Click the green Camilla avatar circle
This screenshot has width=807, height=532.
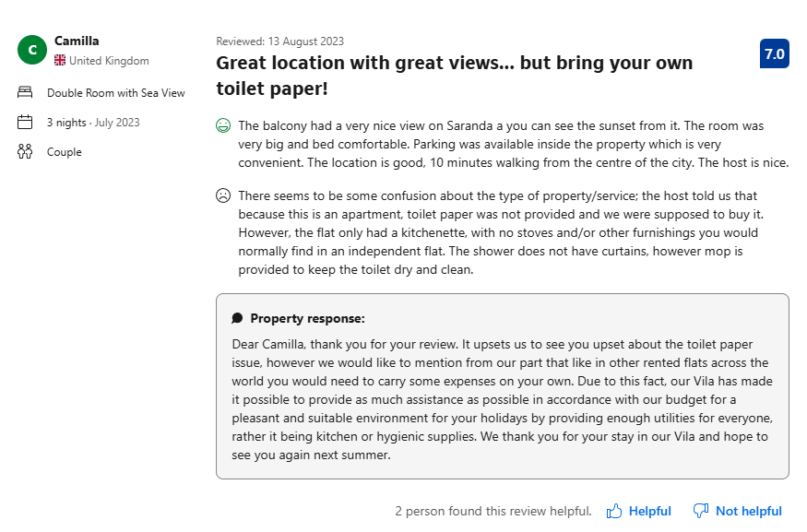pos(32,50)
